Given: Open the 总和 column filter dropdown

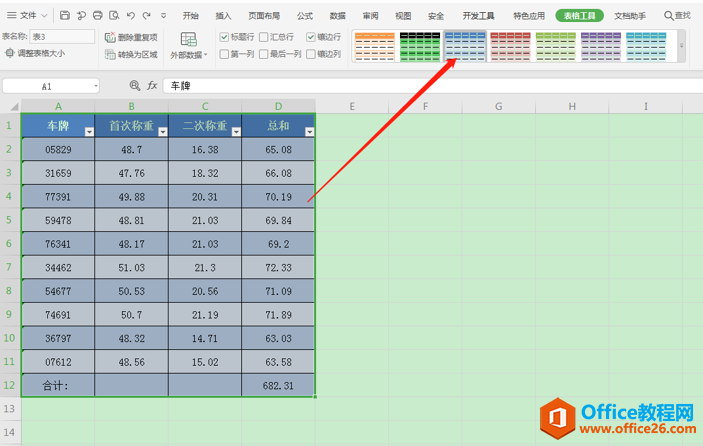Looking at the screenshot, I should click(309, 131).
